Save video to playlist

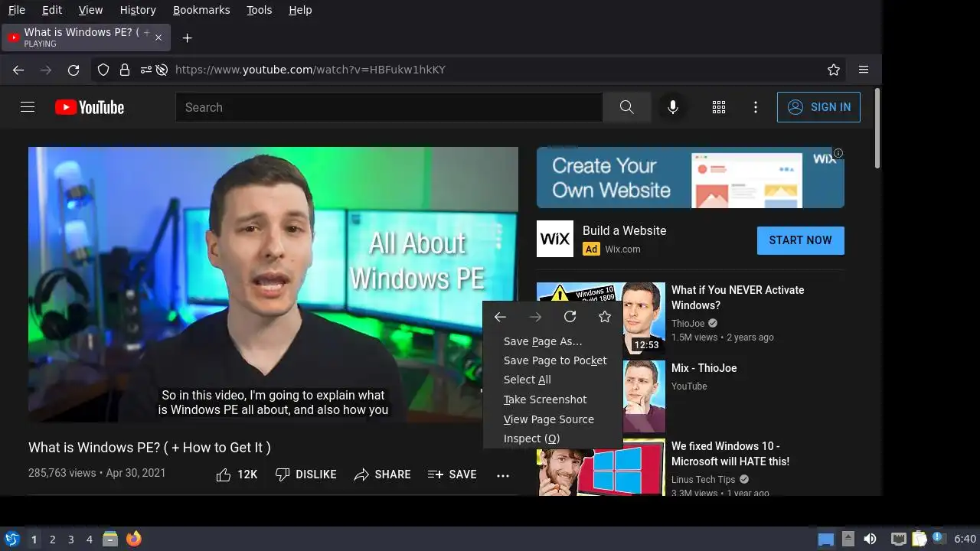coord(452,474)
